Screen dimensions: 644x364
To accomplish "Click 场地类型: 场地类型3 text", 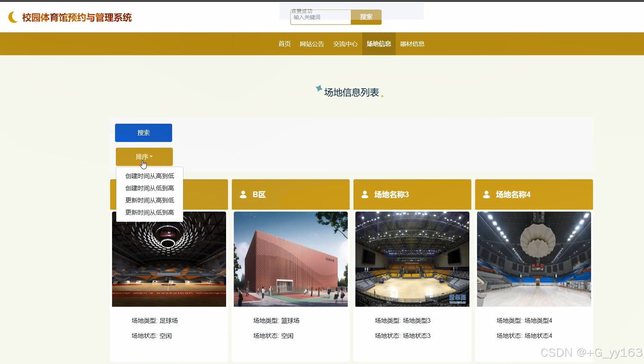I will 403,321.
